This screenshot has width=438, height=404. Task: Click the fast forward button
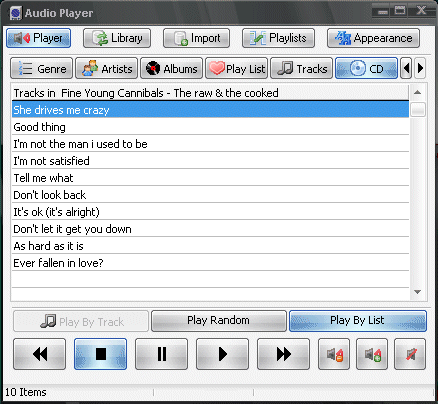click(x=284, y=354)
